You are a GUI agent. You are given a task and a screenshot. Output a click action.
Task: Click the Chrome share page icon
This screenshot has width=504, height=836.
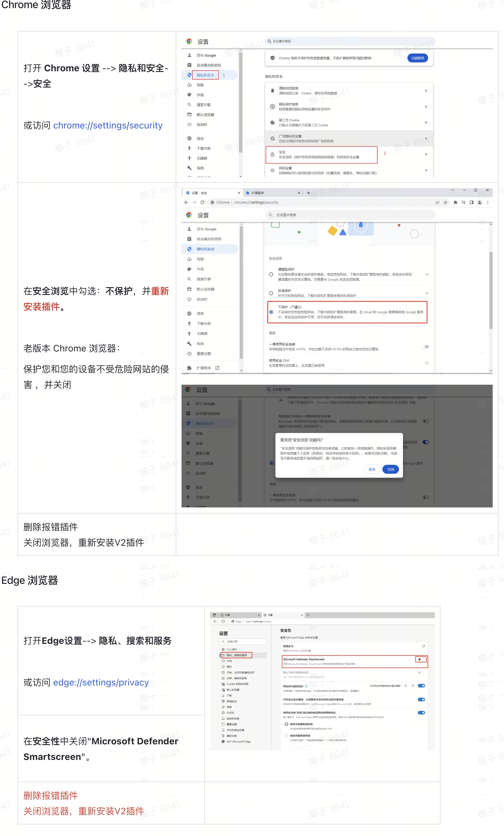click(x=437, y=202)
